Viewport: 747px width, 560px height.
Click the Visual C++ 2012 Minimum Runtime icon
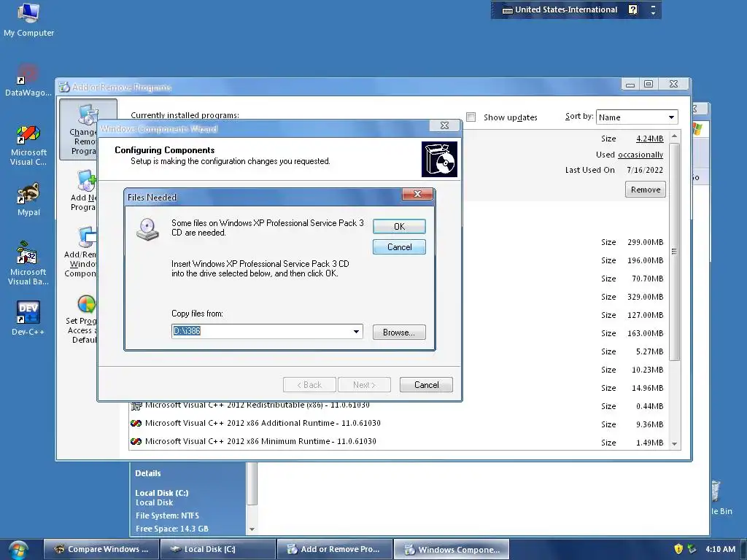click(x=136, y=441)
